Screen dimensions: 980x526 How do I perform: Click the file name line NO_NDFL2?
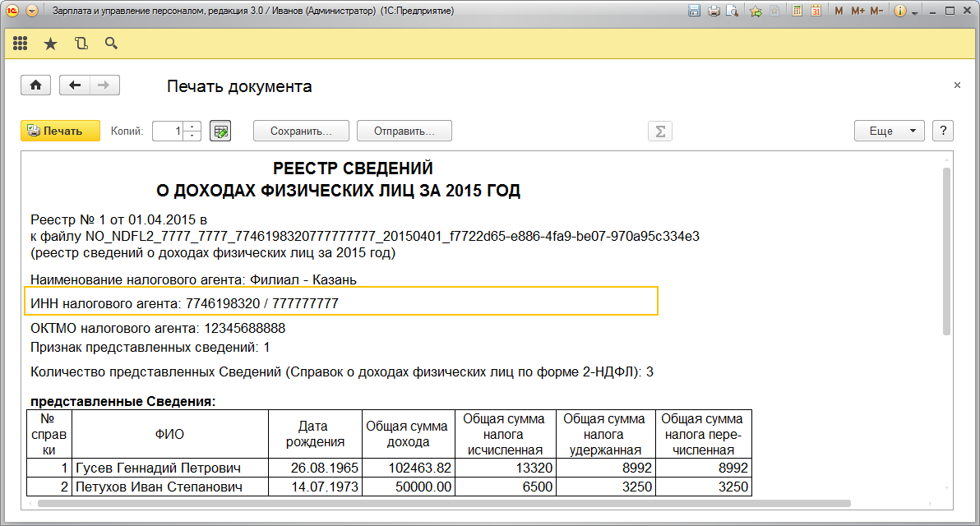[365, 236]
